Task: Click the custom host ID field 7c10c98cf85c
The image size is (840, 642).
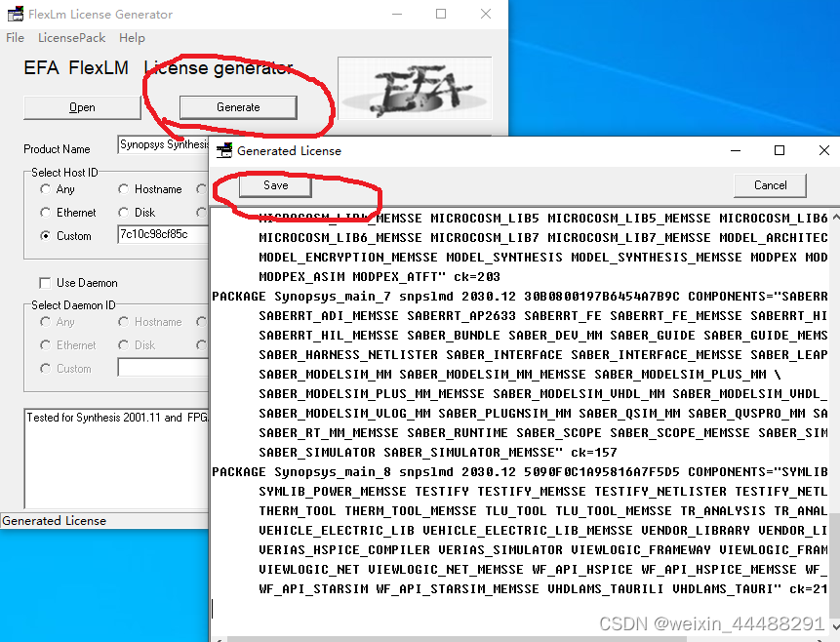Action: point(163,234)
